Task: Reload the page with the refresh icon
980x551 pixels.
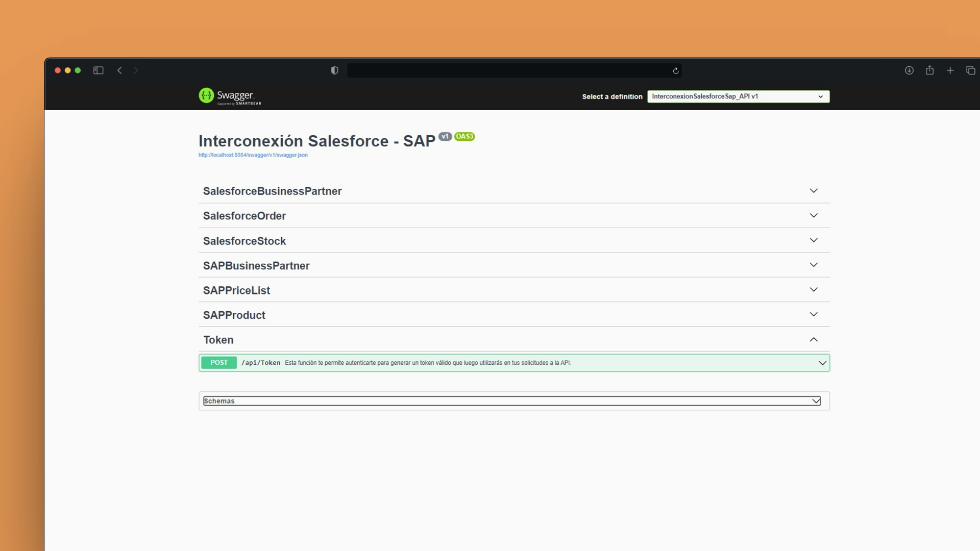Action: click(676, 71)
